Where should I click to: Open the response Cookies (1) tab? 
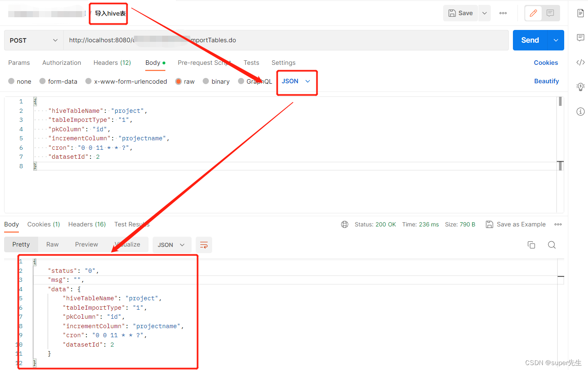click(43, 224)
